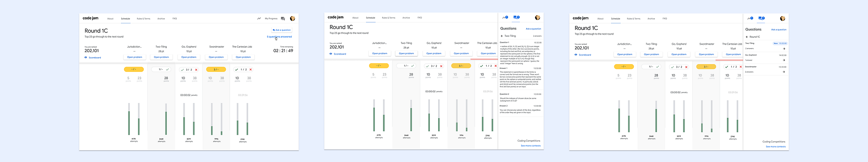Screen dimensions: 868x162
Task: Click '1 / -' checkmark badge on time-remaining screen
Action: point(162,69)
